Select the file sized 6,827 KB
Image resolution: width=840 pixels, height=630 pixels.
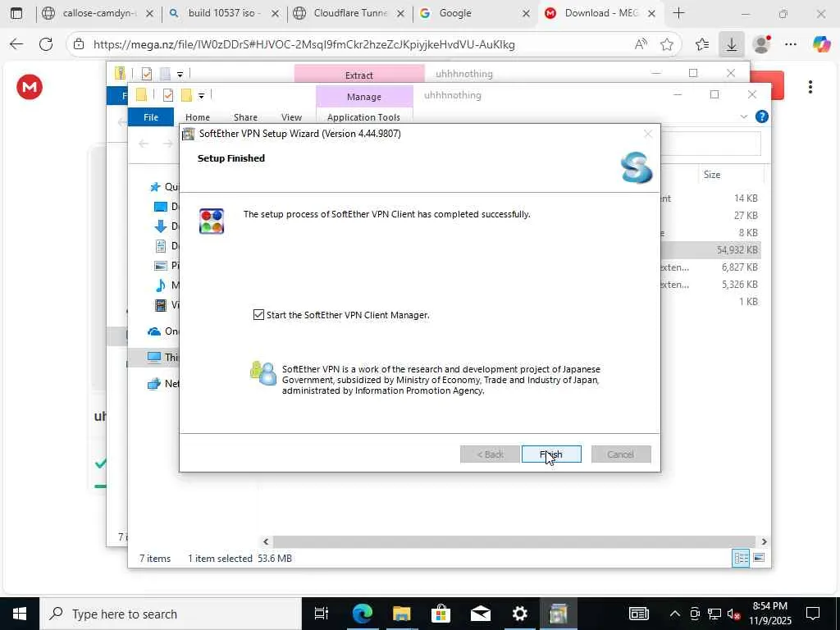[x=740, y=267]
